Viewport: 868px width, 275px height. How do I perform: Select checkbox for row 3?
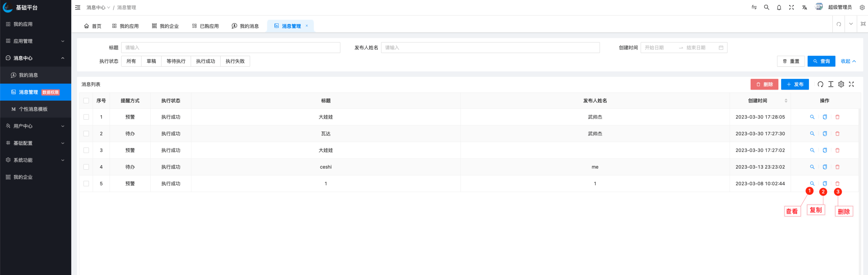[x=86, y=150]
